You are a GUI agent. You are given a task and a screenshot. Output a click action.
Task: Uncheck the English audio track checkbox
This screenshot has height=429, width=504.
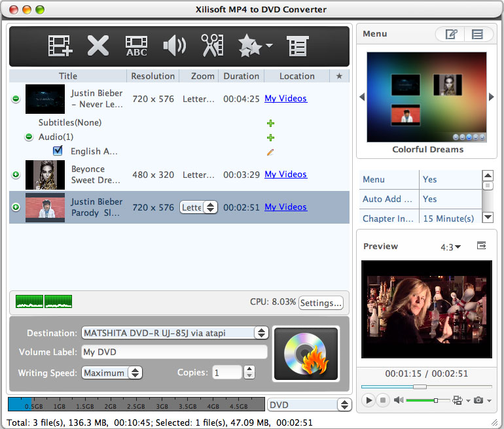point(58,150)
